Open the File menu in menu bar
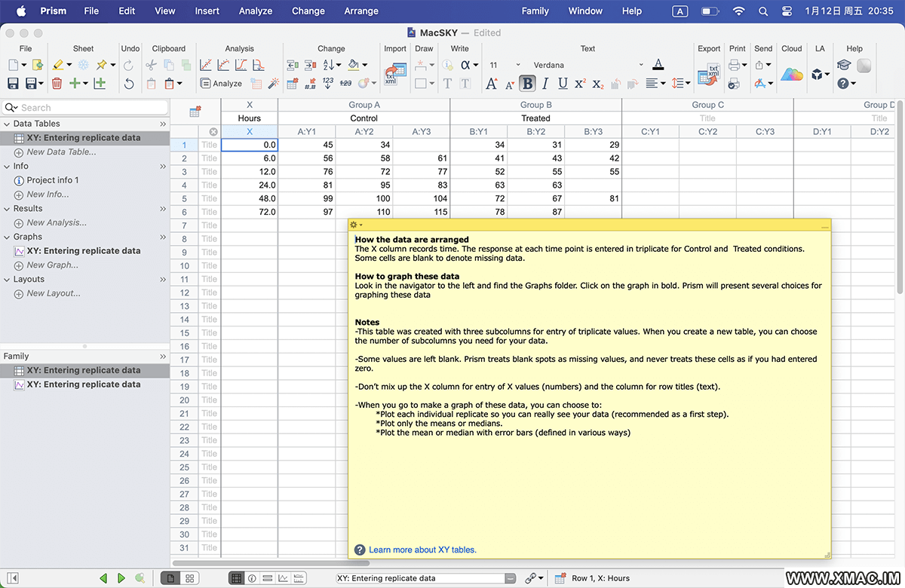Image resolution: width=905 pixels, height=588 pixels. (x=91, y=11)
